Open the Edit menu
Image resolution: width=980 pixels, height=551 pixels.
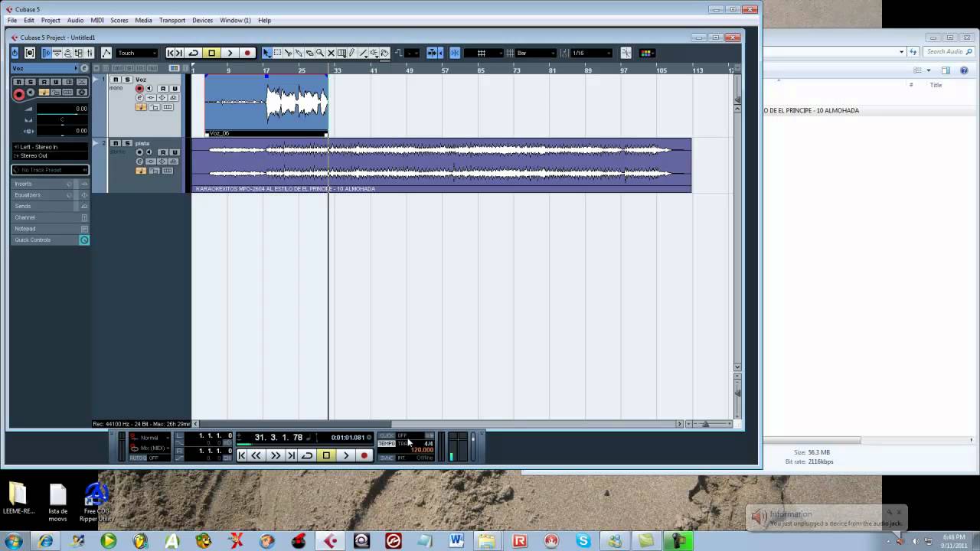(28, 20)
